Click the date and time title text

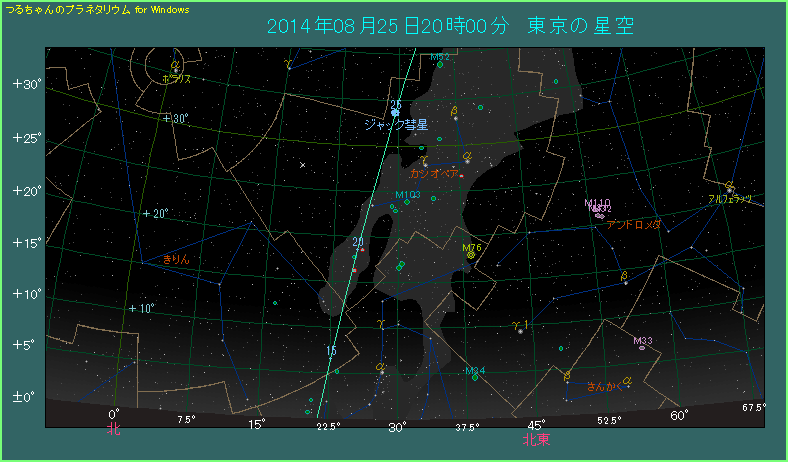(452, 25)
